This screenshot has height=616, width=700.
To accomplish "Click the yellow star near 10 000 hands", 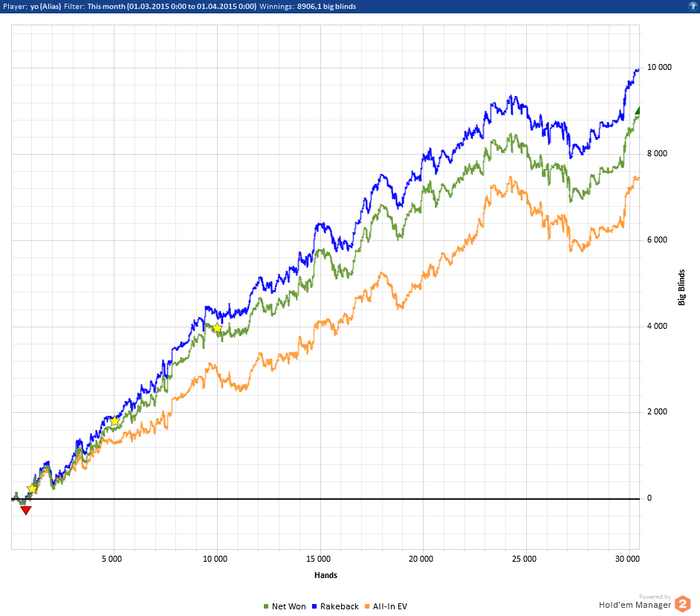I will point(217,328).
